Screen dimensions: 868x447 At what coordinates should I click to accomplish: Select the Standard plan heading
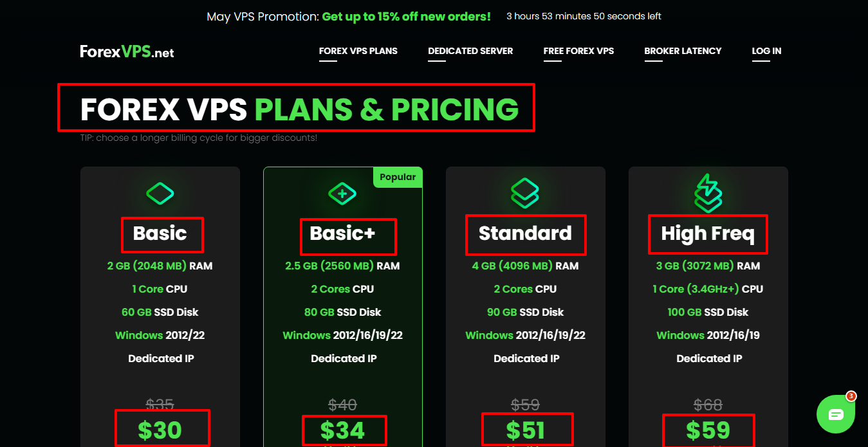click(525, 233)
